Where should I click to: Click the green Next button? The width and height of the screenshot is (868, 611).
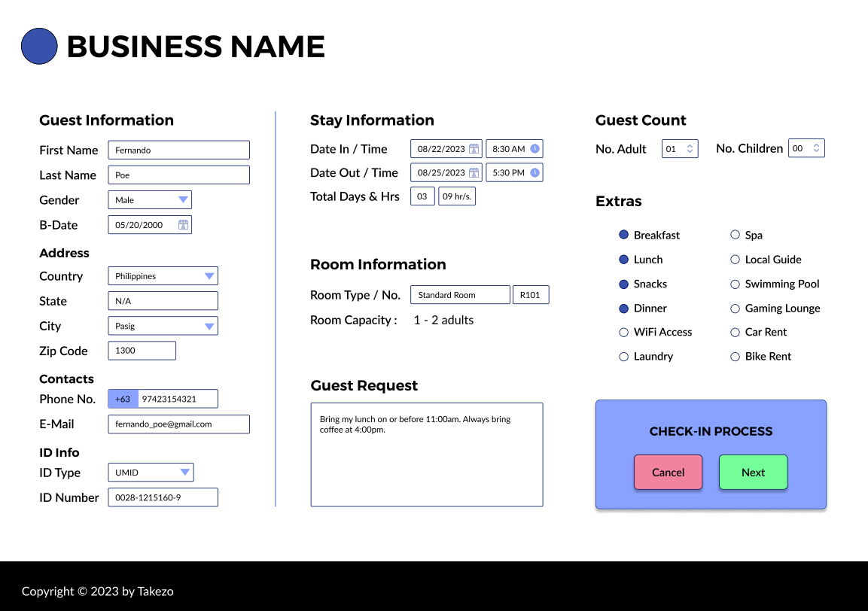point(754,472)
